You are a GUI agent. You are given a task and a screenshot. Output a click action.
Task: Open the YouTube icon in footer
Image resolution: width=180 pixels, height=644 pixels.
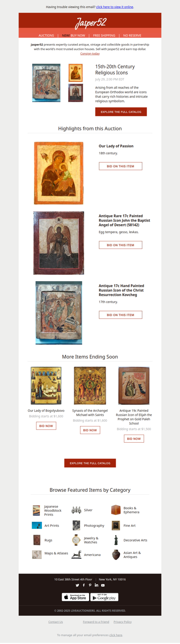pos(103,585)
